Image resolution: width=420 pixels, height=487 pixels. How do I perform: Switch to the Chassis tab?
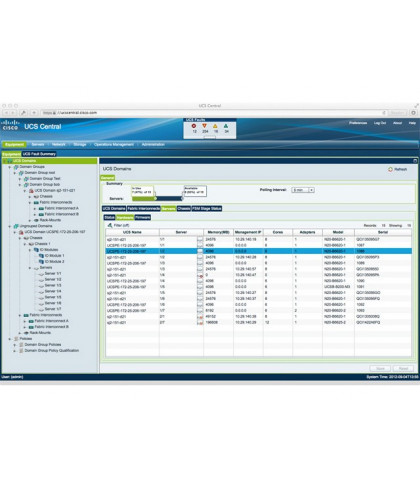pos(184,209)
